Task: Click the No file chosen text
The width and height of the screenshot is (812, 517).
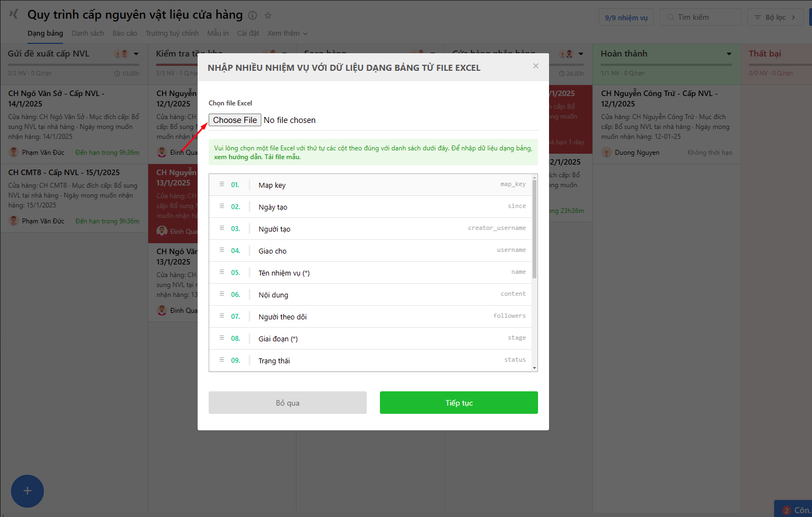Action: coord(289,120)
